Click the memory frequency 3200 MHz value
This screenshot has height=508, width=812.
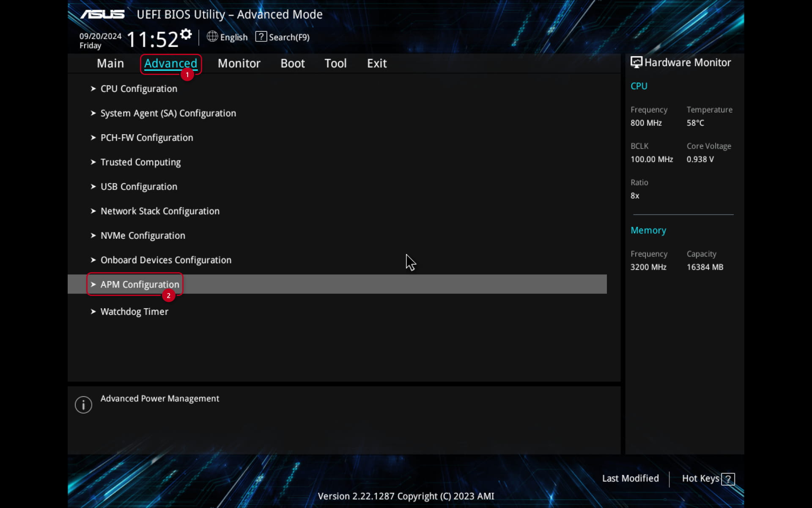(648, 267)
